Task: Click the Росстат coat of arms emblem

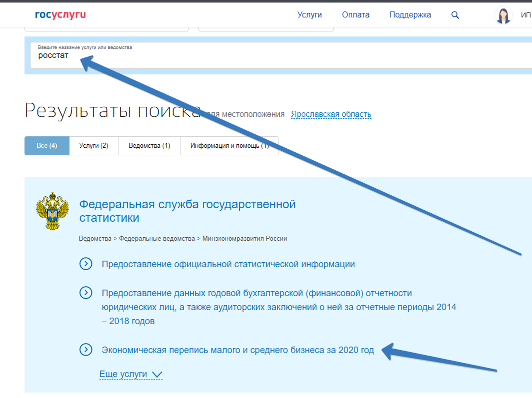Action: (52, 211)
